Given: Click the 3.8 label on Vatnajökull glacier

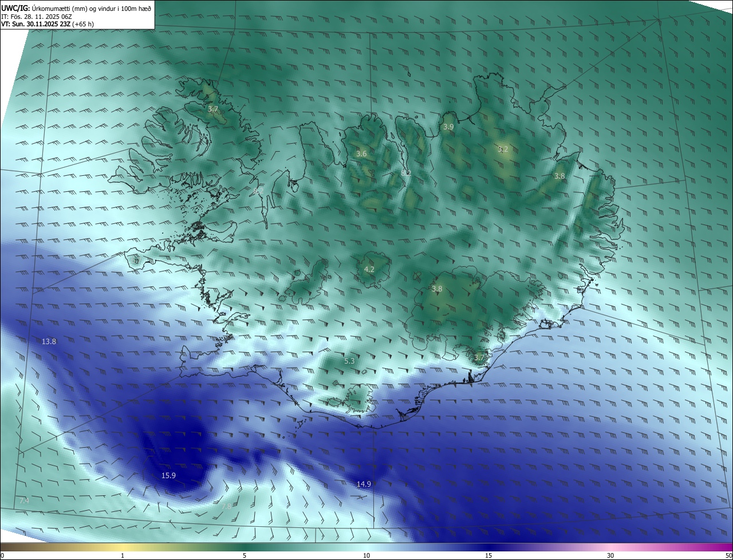Looking at the screenshot, I should pos(437,289).
